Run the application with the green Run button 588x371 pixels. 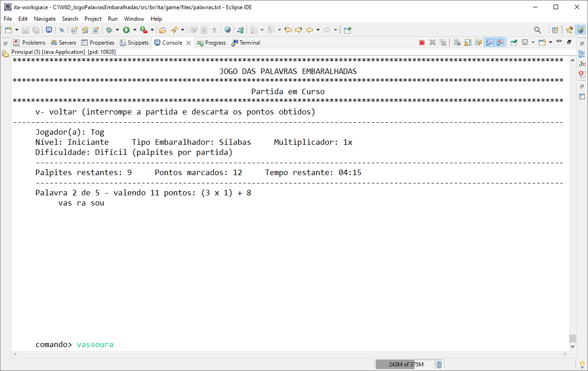click(126, 30)
